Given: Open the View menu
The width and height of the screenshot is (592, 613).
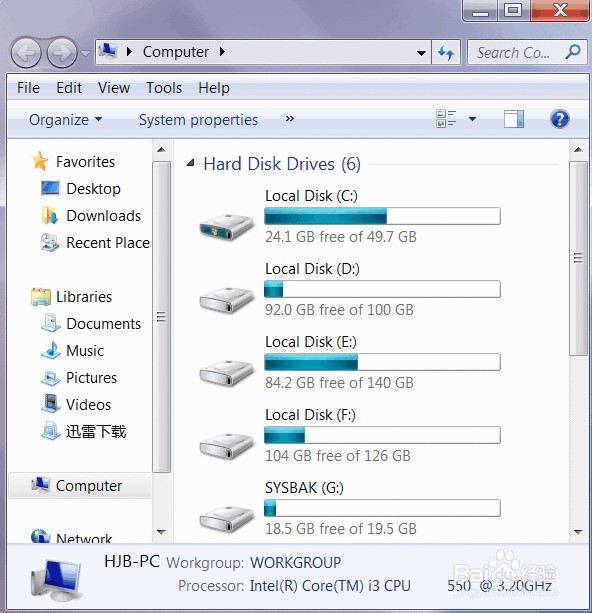Looking at the screenshot, I should point(114,88).
